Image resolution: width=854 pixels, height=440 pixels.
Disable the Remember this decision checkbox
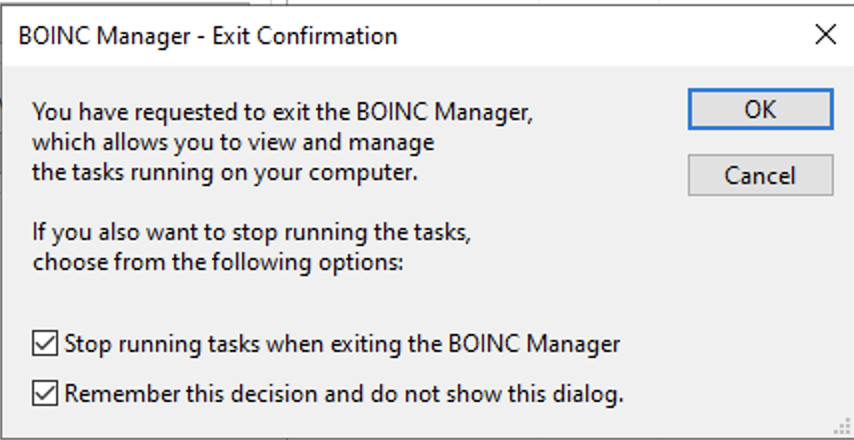(45, 394)
